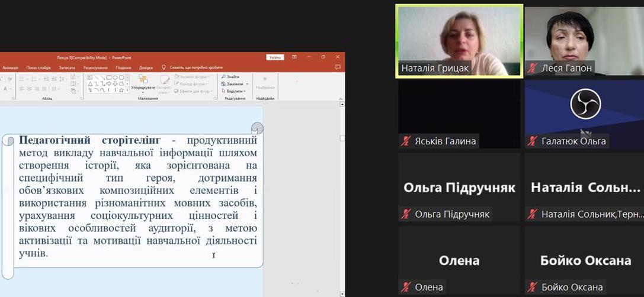The image size is (644, 297).
Task: Expand the shapes gallery More arrow
Action: tap(127, 90)
